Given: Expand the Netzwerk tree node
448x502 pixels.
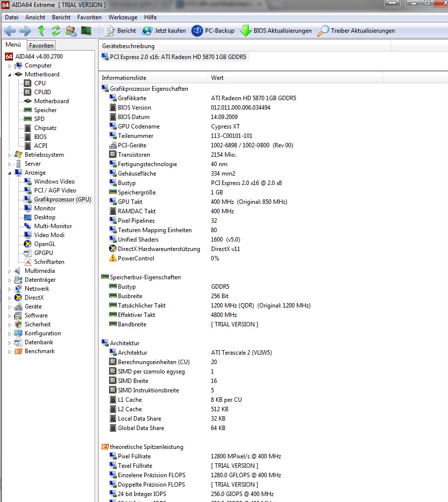Looking at the screenshot, I should (x=9, y=289).
